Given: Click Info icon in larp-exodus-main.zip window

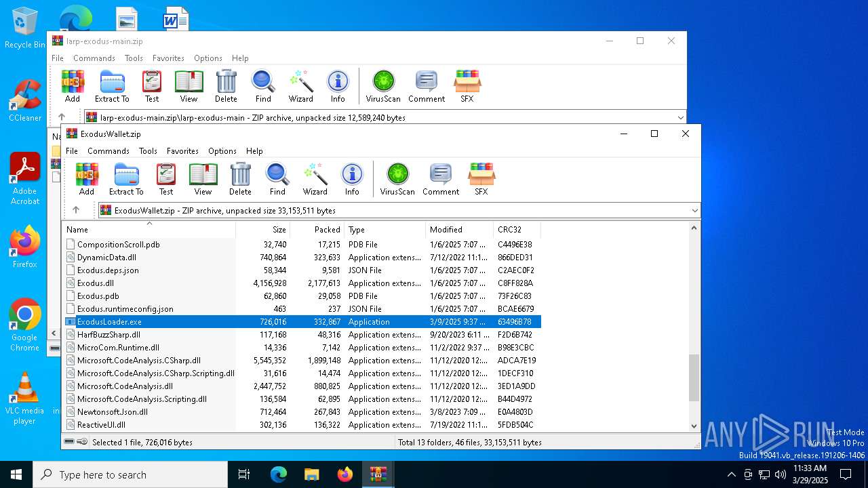Looking at the screenshot, I should [x=338, y=86].
